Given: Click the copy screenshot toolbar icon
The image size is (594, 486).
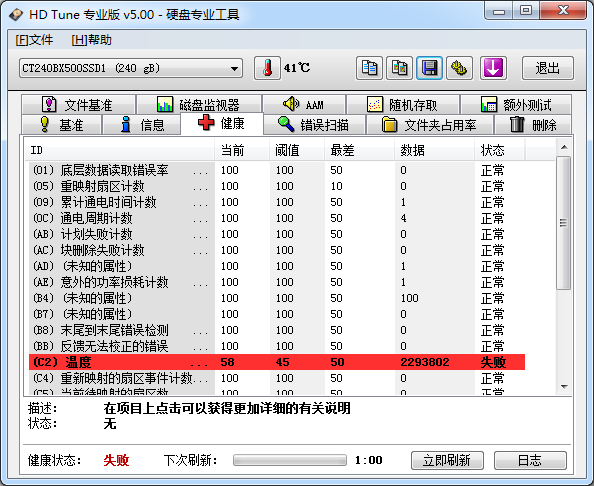Looking at the screenshot, I should (399, 68).
